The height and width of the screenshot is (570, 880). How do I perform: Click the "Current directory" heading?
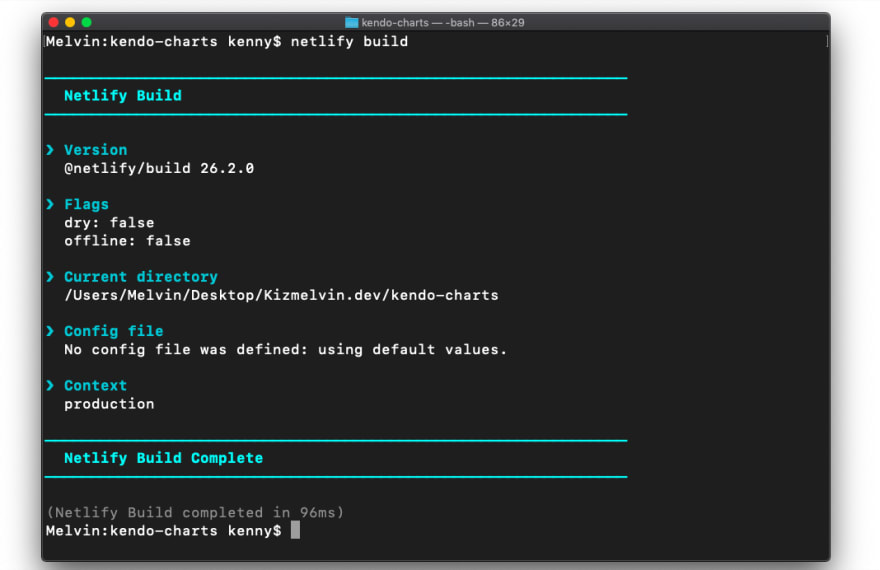coord(141,277)
